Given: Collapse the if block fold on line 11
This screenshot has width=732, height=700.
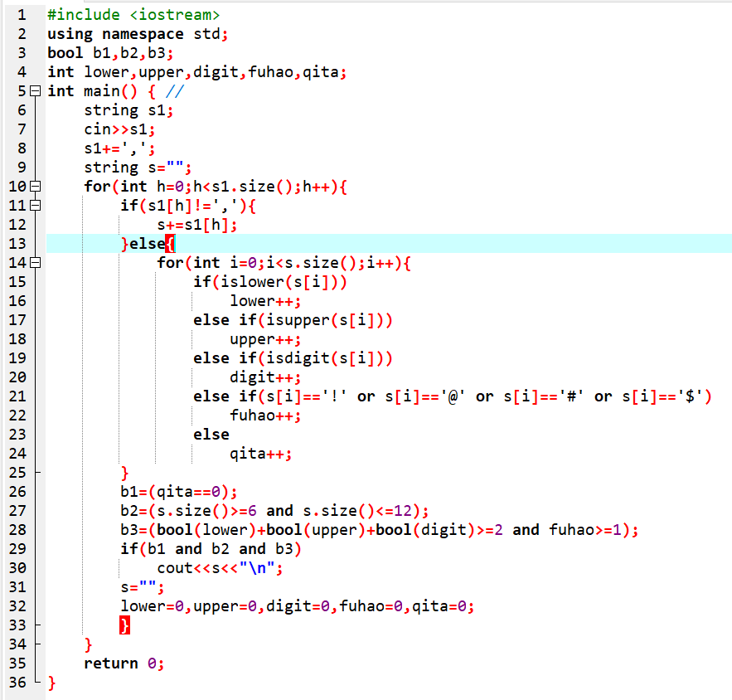Looking at the screenshot, I should tap(35, 206).
